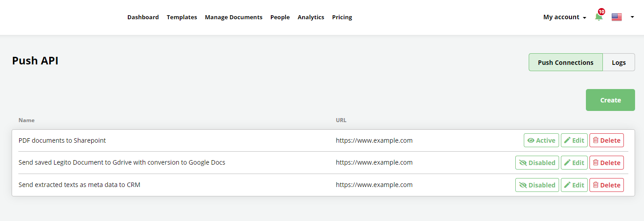Open the notifications bell icon
This screenshot has width=644, height=221.
598,17
